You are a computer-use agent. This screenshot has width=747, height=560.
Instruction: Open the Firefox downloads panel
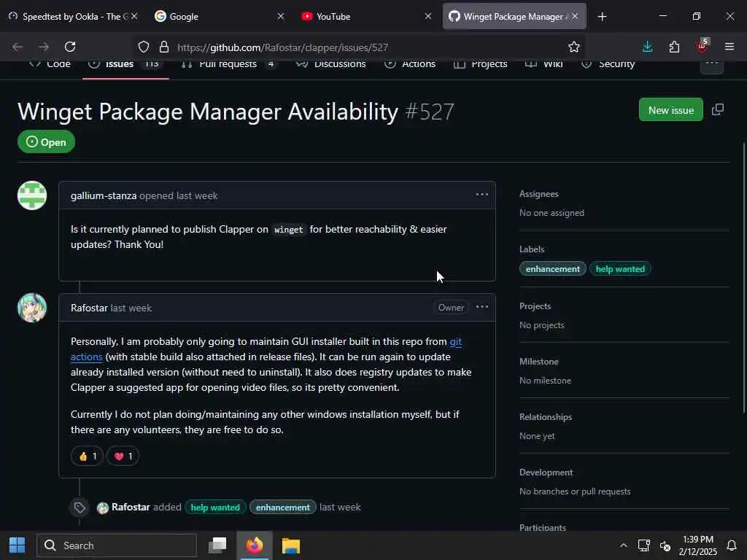click(648, 47)
